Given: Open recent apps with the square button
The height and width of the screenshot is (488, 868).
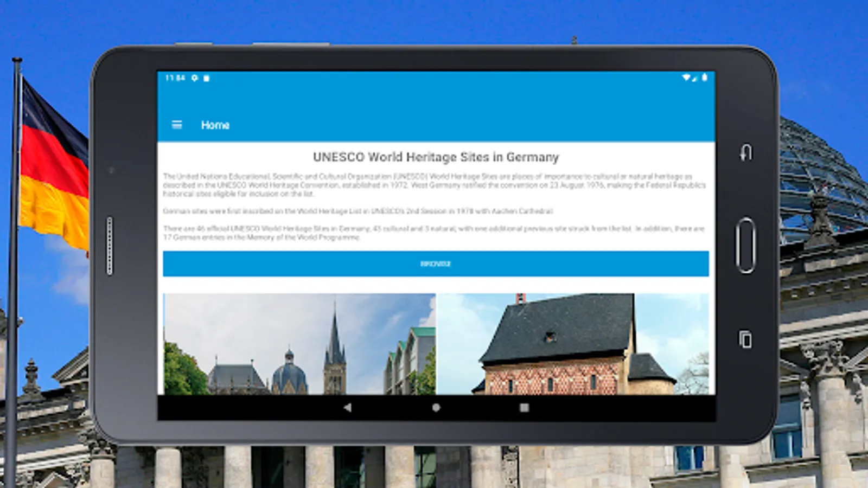Looking at the screenshot, I should (524, 407).
